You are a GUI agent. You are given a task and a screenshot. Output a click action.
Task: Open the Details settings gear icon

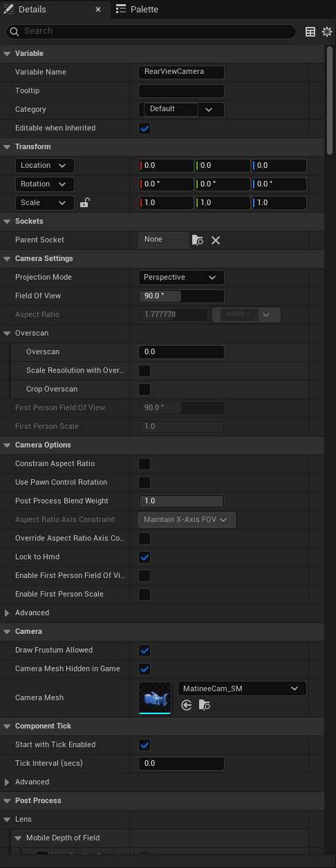(x=327, y=32)
